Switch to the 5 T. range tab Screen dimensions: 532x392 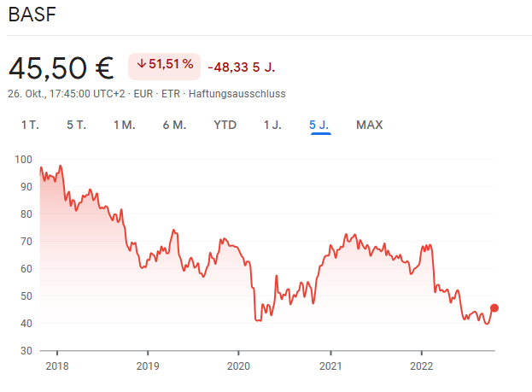tap(76, 125)
